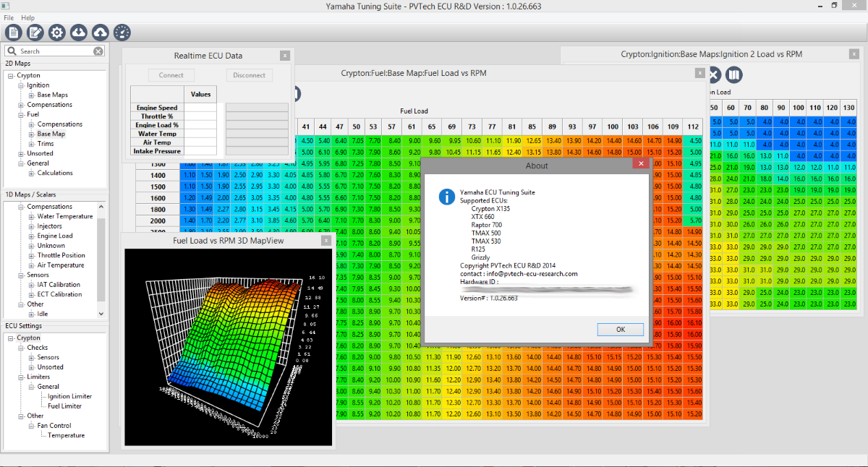
Task: Select the 112 fuel load column header
Action: pyautogui.click(x=694, y=127)
